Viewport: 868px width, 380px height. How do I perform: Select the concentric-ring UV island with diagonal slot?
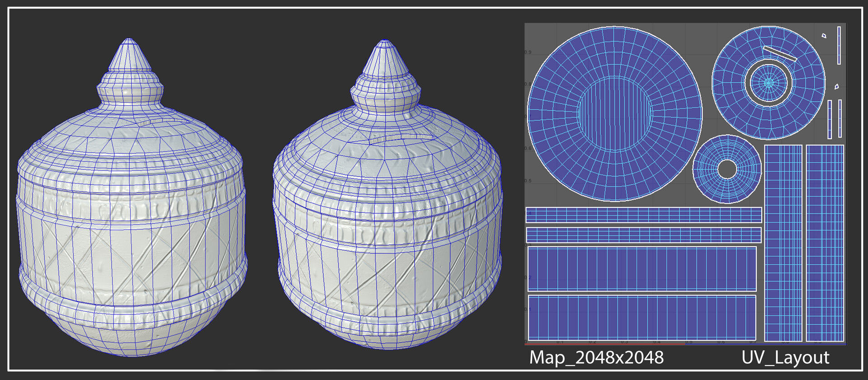click(769, 83)
